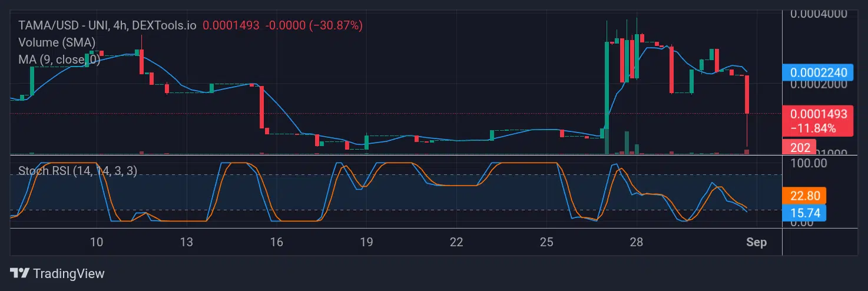Open the TradingView text link

(x=69, y=273)
